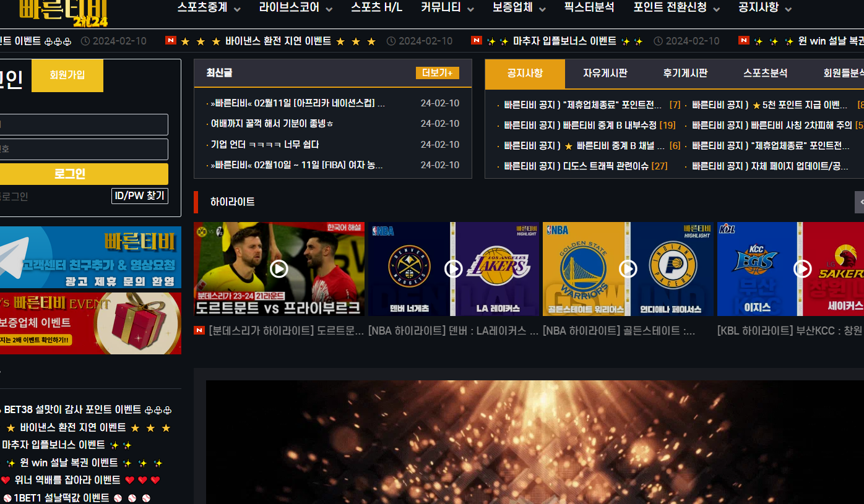
Task: Select the 공지사항 board tab
Action: click(525, 74)
